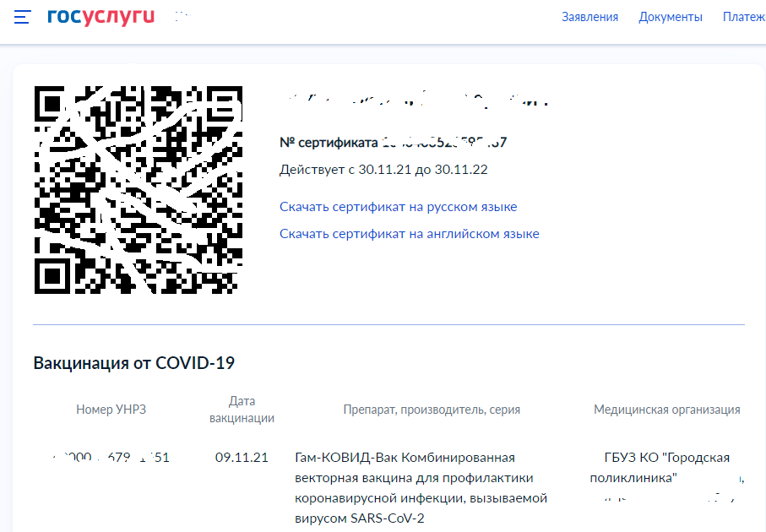Screen dimensions: 766x532
Task: Open the Документы menu item
Action: (671, 17)
